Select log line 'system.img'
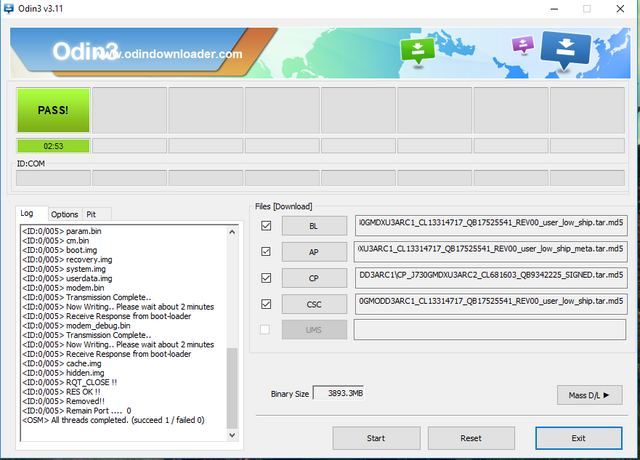 (x=64, y=269)
